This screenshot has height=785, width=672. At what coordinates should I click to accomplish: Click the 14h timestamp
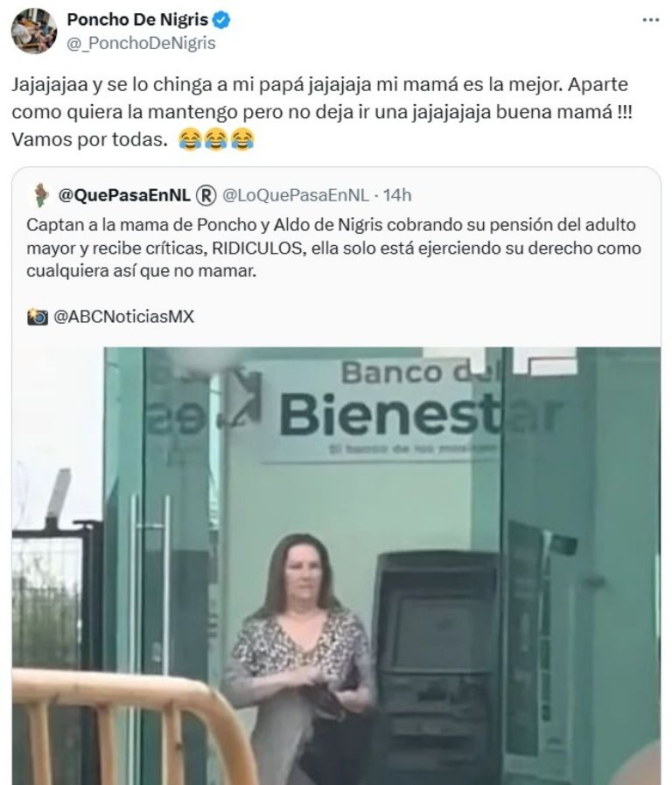pos(397,195)
